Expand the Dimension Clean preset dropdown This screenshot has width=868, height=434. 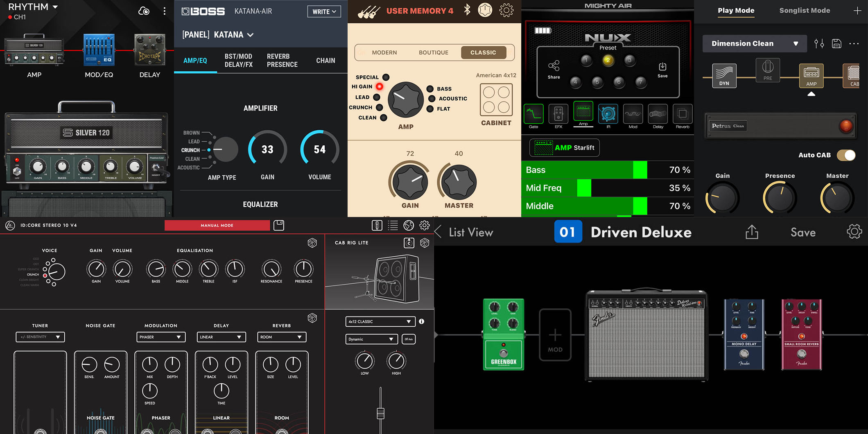point(755,43)
